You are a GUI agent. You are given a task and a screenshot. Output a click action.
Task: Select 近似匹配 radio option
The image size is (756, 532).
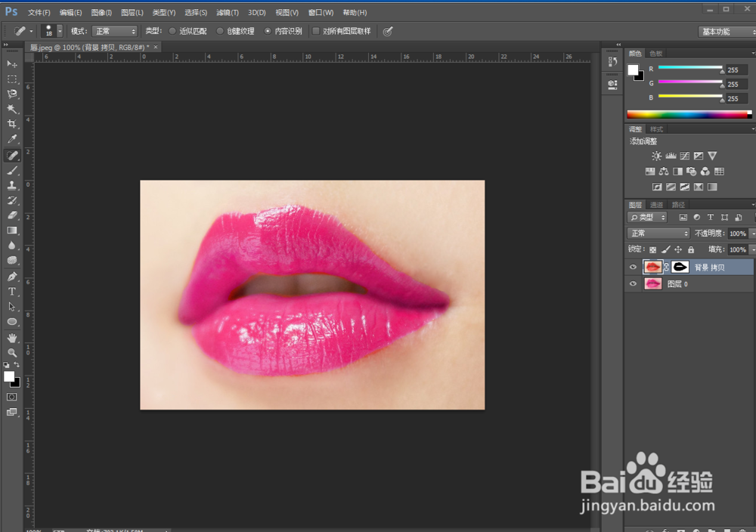coord(172,31)
